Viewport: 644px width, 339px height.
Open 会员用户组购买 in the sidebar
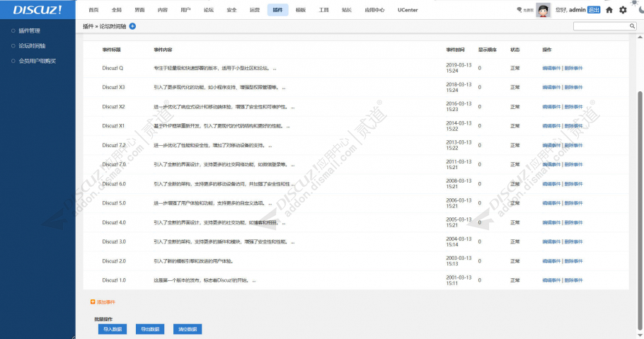coord(37,61)
